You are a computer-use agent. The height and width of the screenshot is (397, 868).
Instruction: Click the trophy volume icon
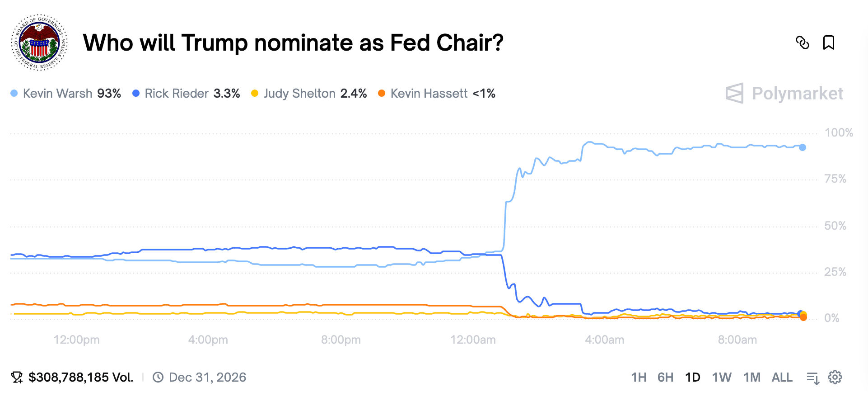click(x=17, y=377)
